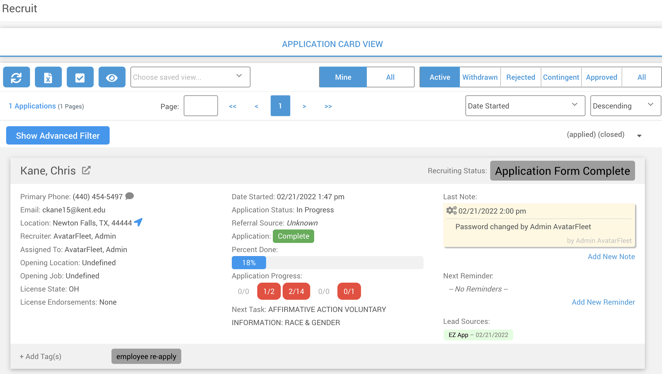
Task: Switch to the Withdrawn status filter
Action: click(480, 77)
